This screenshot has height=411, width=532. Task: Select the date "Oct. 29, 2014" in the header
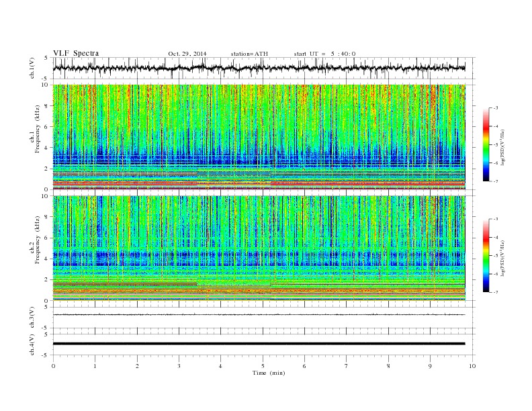point(187,54)
